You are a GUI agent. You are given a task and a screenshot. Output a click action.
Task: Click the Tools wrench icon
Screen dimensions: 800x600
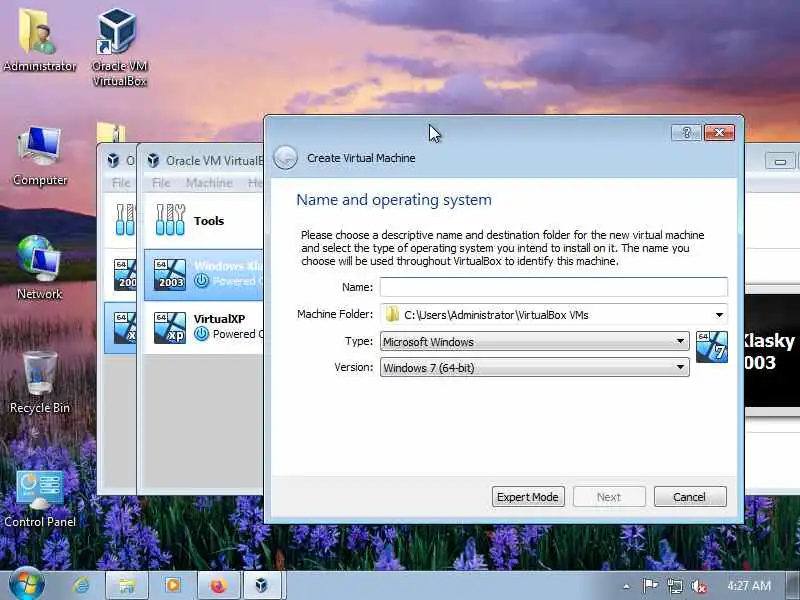coord(170,220)
